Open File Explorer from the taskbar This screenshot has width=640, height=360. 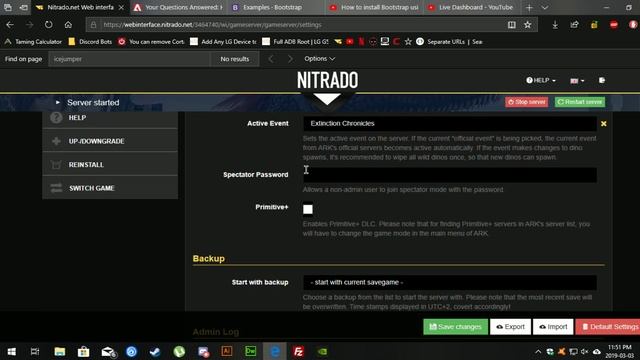(60, 351)
